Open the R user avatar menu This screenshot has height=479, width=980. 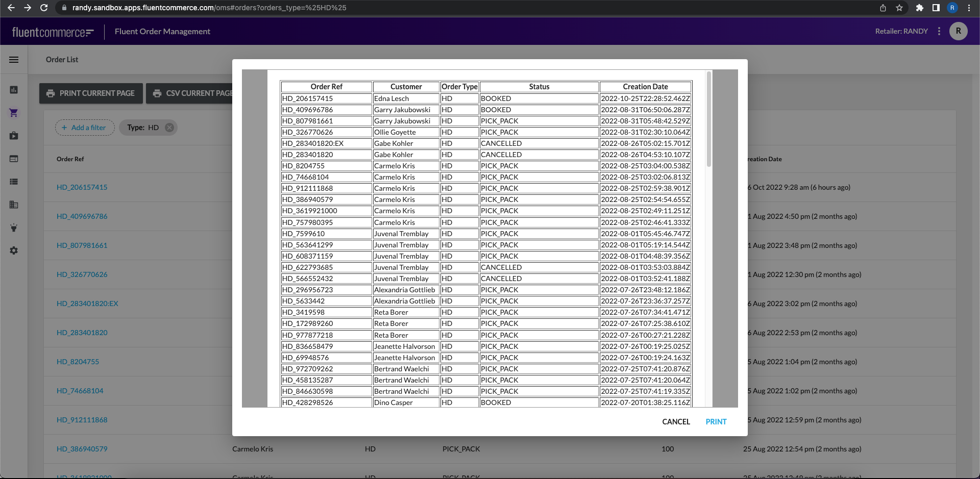(958, 31)
